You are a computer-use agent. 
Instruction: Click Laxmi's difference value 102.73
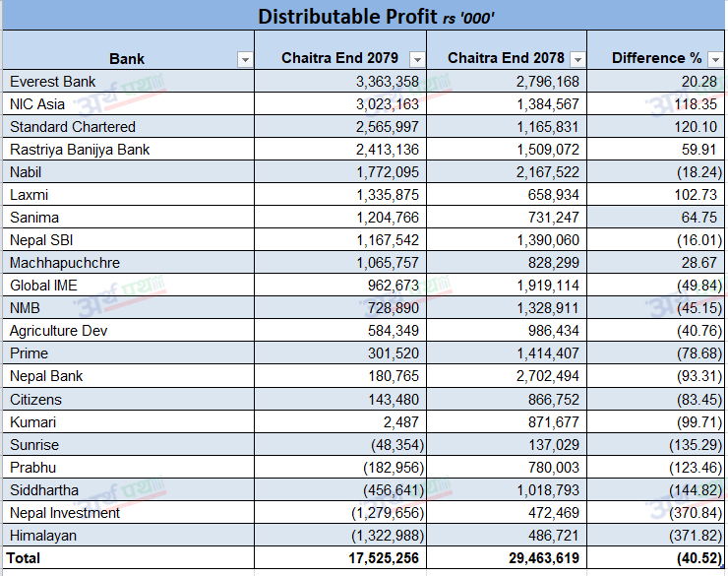[x=696, y=195]
